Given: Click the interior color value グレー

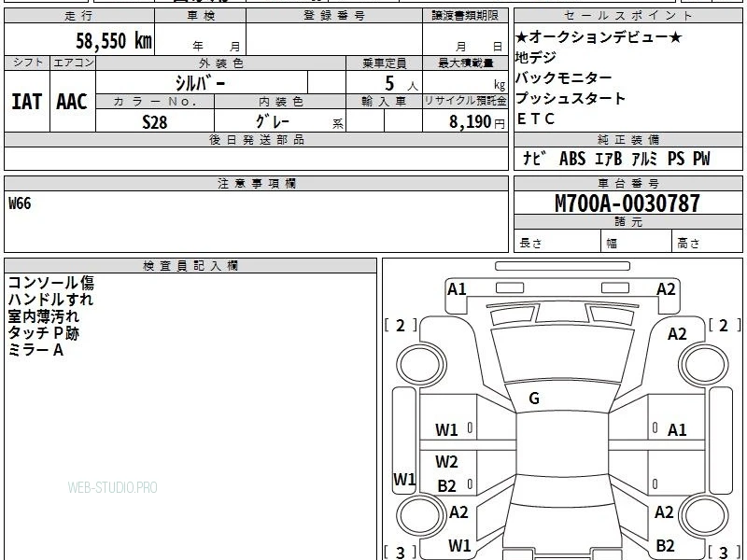Looking at the screenshot, I should [273, 121].
